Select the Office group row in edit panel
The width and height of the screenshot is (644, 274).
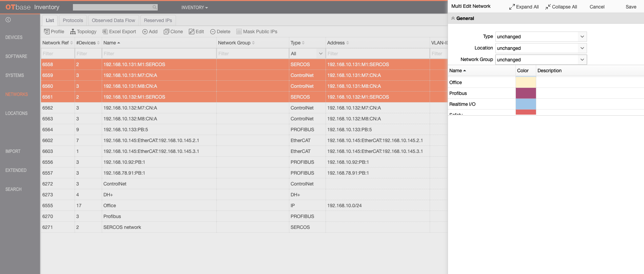click(546, 82)
